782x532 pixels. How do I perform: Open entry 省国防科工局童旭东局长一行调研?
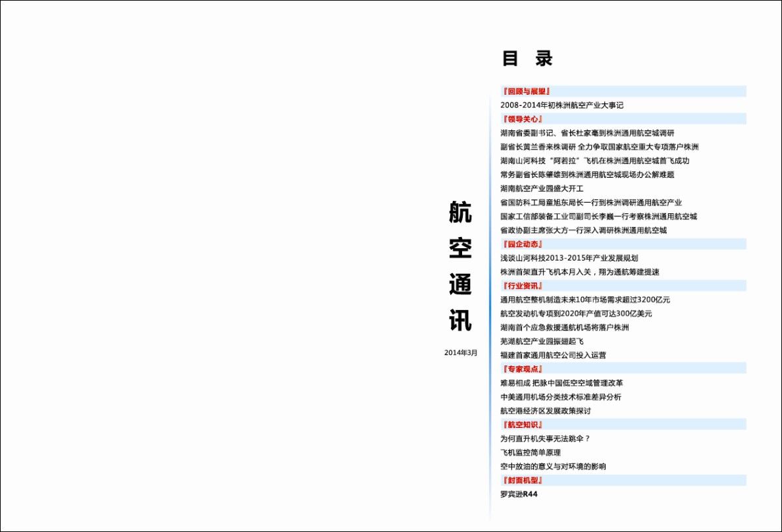591,203
